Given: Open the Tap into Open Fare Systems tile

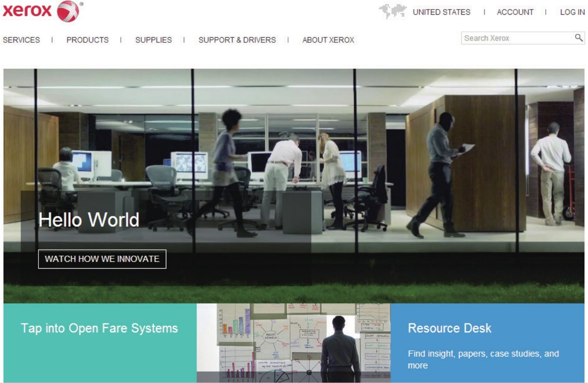Looking at the screenshot, I should click(100, 343).
